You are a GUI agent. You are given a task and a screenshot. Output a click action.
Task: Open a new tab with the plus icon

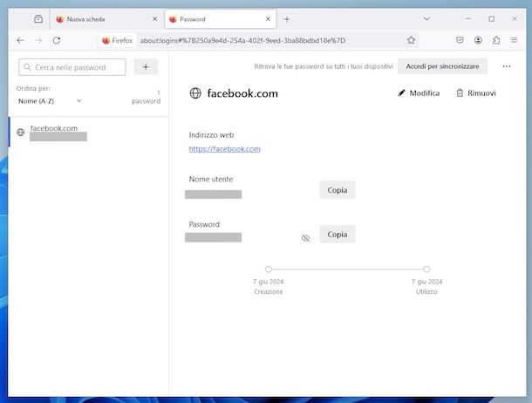(287, 19)
